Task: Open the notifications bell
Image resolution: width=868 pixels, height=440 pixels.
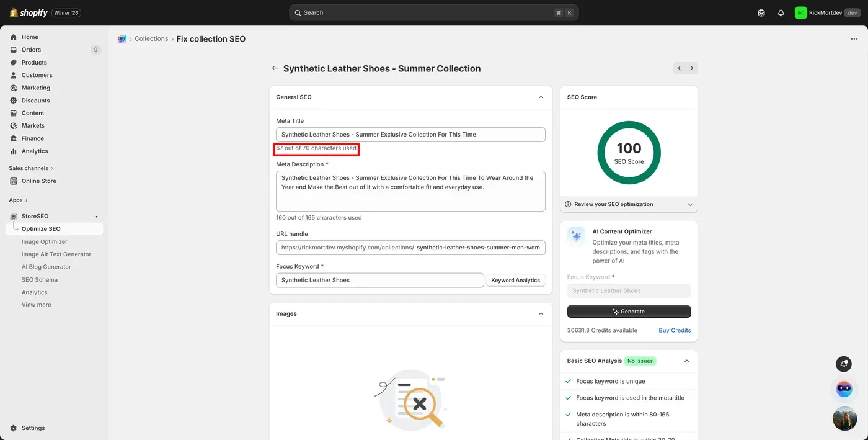Action: 781,12
